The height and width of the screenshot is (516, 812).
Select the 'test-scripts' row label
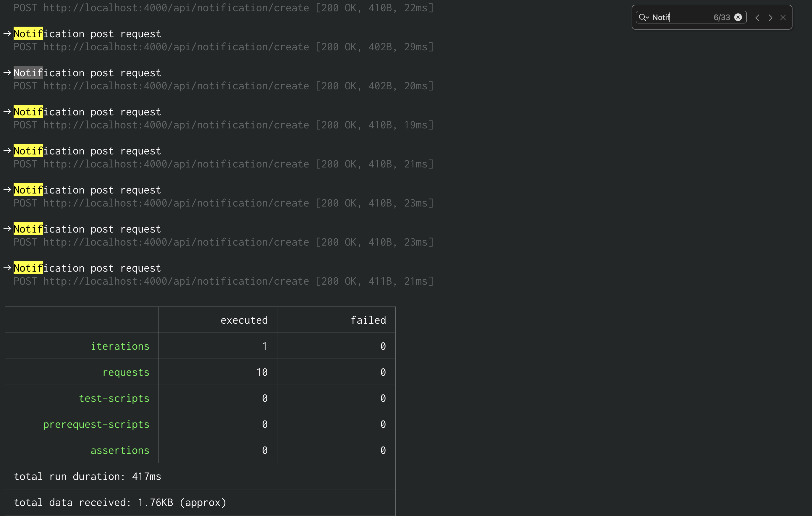click(114, 398)
